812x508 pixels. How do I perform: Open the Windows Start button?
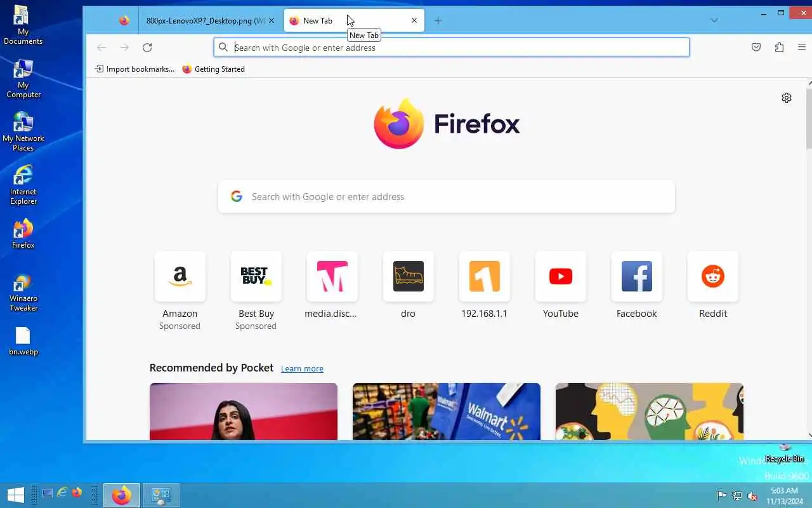(x=15, y=495)
